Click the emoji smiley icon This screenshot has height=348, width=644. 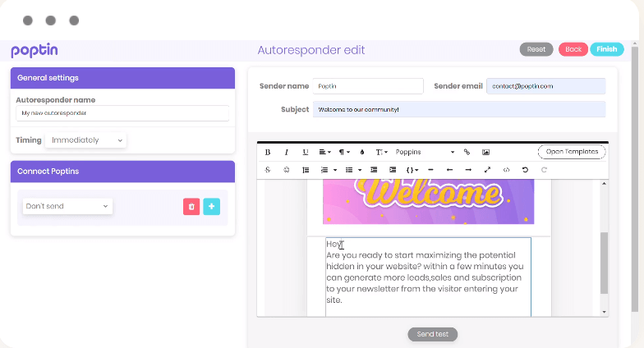(x=287, y=170)
